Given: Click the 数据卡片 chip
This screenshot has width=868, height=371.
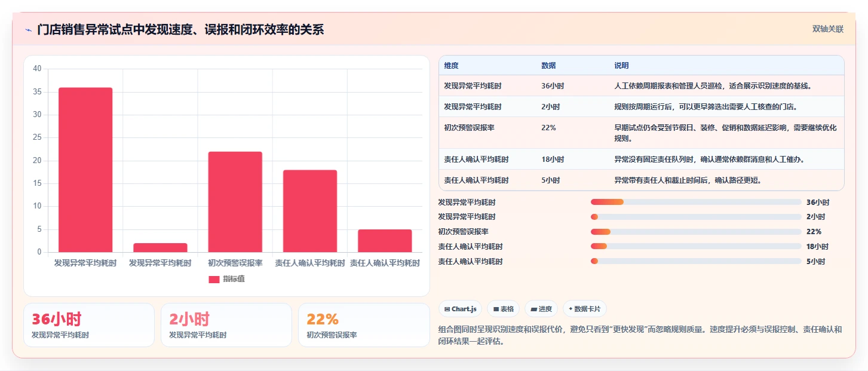Looking at the screenshot, I should tap(585, 309).
